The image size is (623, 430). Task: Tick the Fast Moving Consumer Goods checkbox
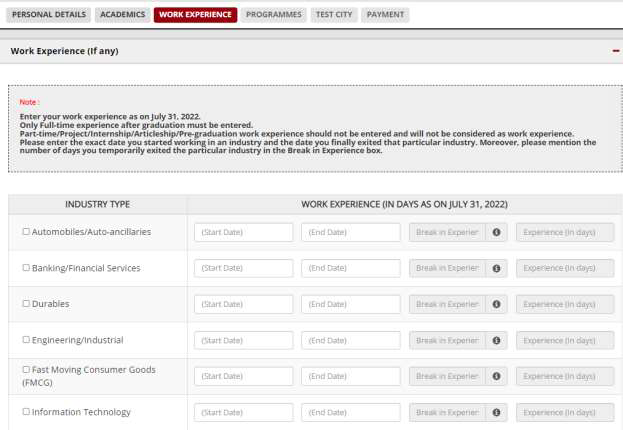(26, 369)
